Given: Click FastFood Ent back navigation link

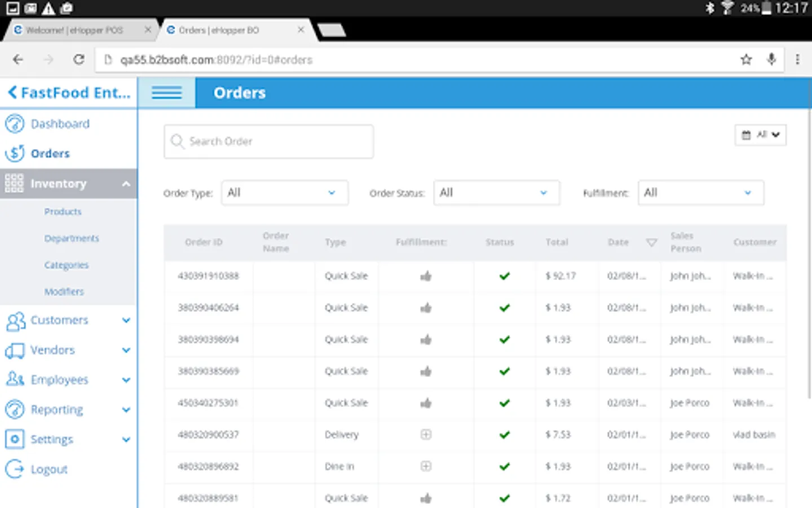Looking at the screenshot, I should [68, 93].
